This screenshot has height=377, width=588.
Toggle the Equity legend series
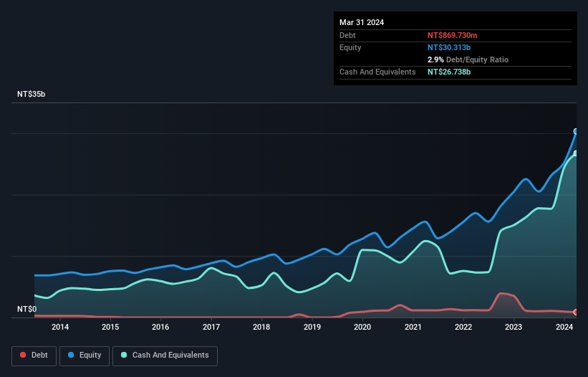pyautogui.click(x=85, y=355)
